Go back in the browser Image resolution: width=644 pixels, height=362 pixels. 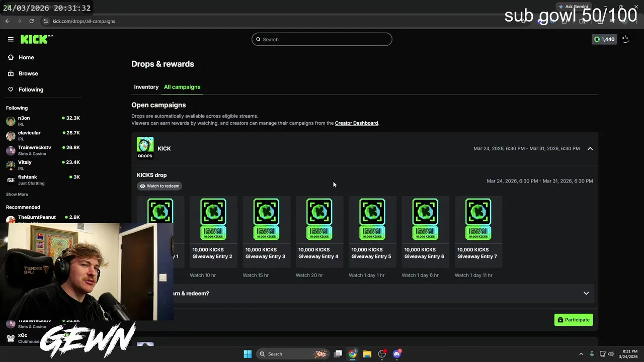coord(8,21)
